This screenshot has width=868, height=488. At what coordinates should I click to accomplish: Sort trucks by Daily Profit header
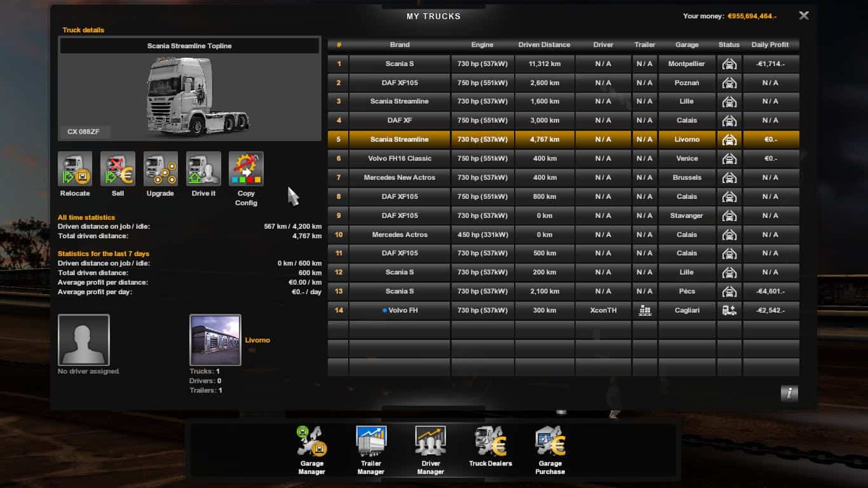[770, 45]
